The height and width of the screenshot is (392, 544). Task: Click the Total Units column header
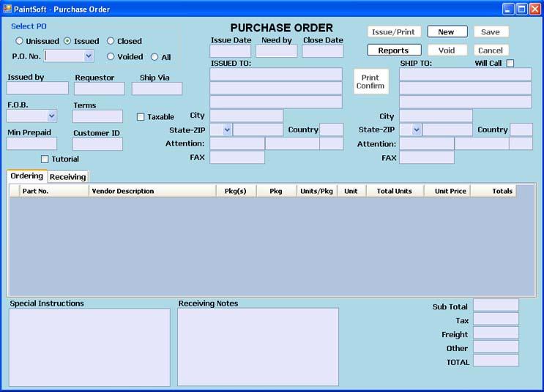pyautogui.click(x=395, y=191)
